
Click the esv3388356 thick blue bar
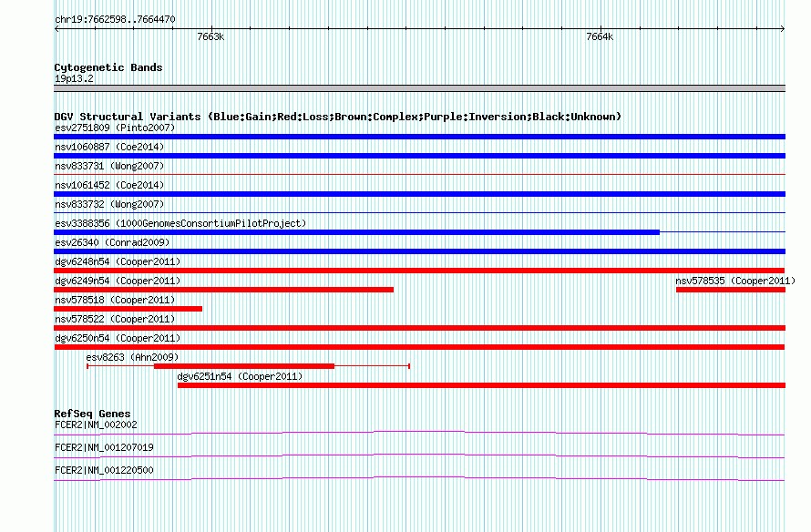pos(357,232)
